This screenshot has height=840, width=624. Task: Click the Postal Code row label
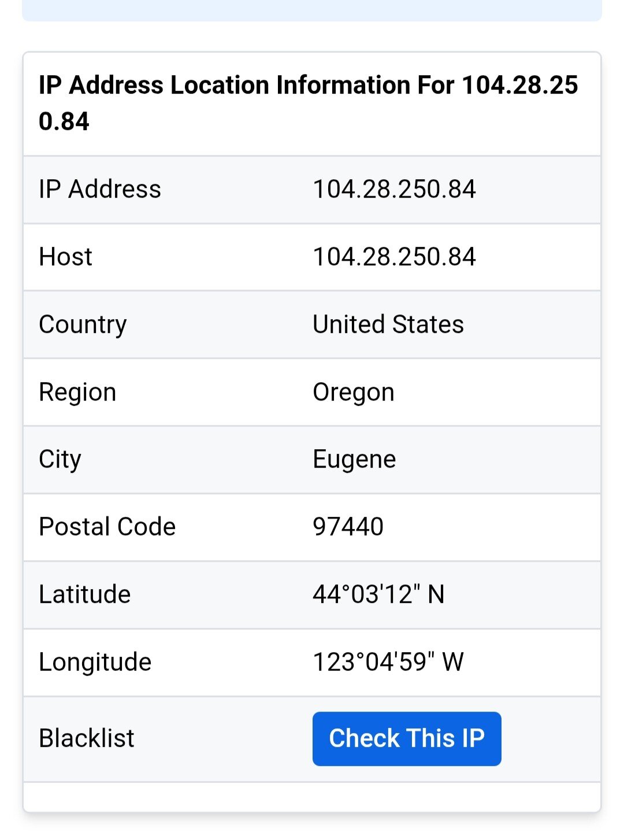107,527
